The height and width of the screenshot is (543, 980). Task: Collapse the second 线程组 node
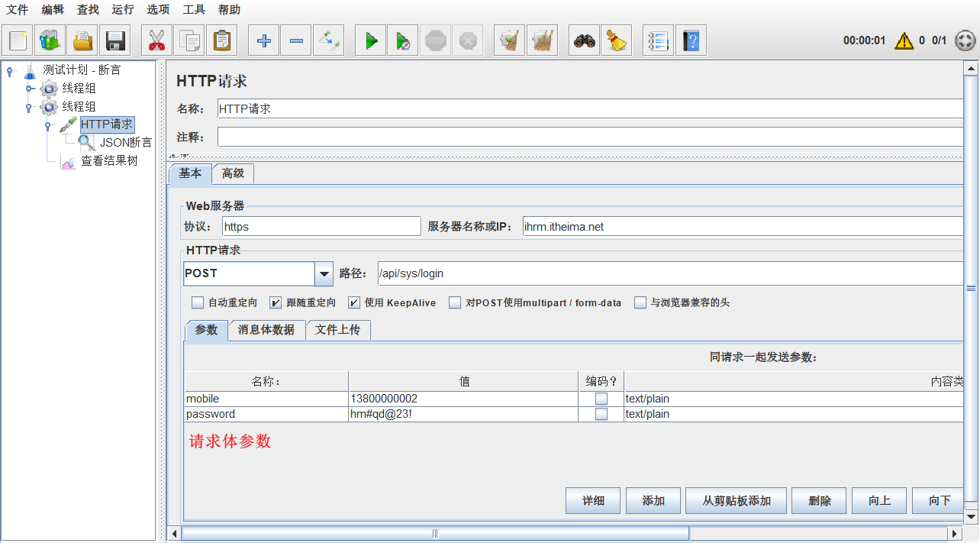click(30, 107)
